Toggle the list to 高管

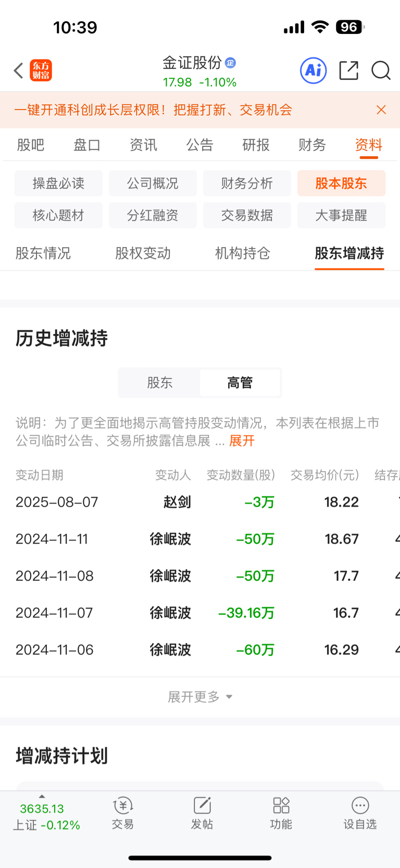(x=240, y=383)
